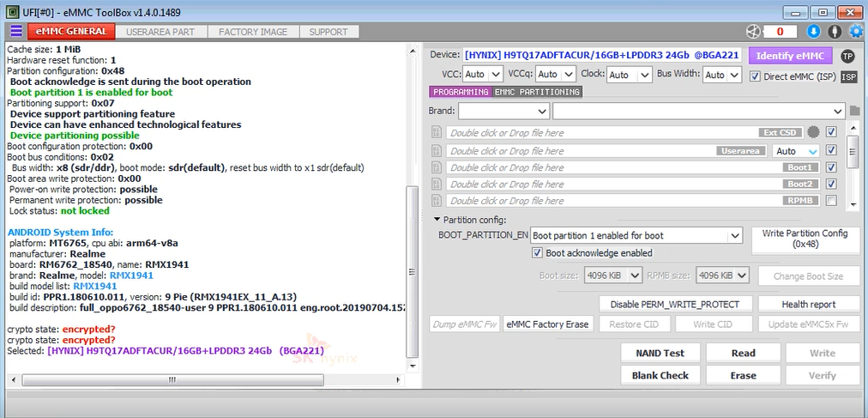Select the PROGRAMMING sub-tab
The height and width of the screenshot is (418, 868).
pos(461,92)
